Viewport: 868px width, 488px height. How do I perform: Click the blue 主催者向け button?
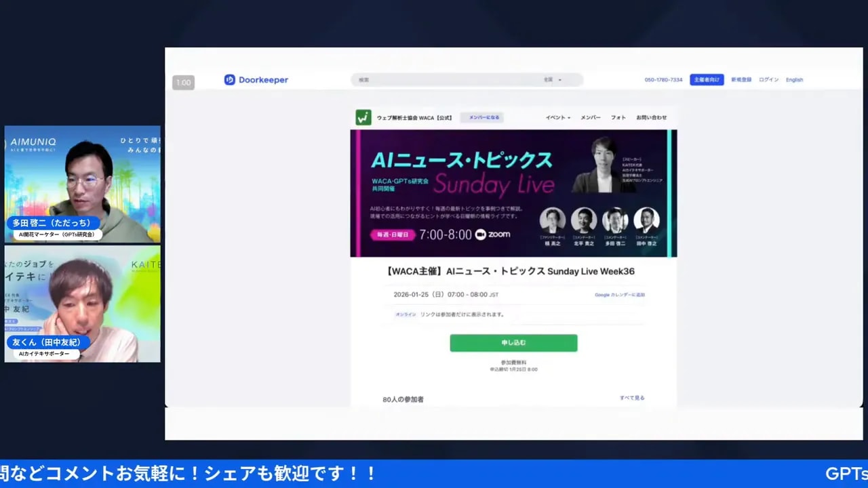pyautogui.click(x=707, y=79)
